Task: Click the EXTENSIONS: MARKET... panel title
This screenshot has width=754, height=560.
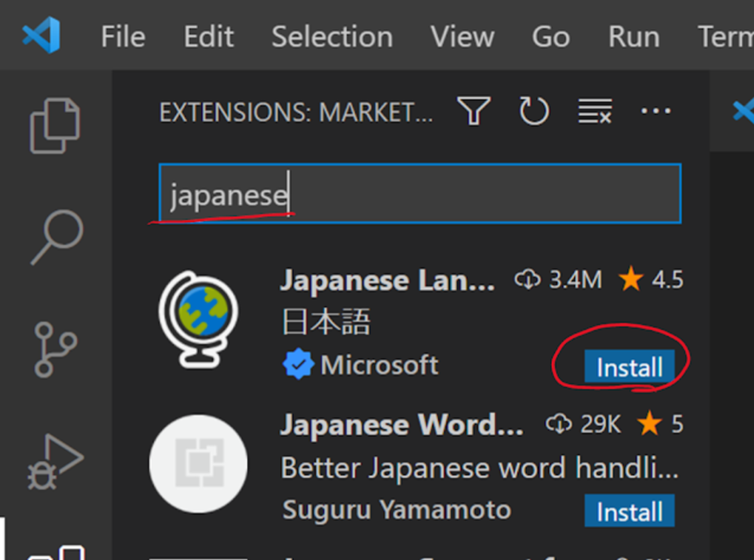Action: click(x=296, y=113)
